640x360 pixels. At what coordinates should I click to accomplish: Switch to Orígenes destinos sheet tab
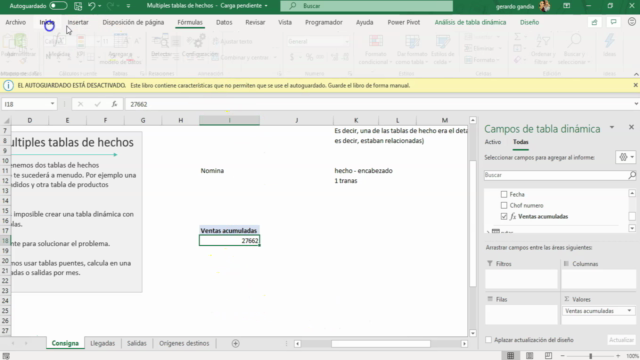pos(184,343)
